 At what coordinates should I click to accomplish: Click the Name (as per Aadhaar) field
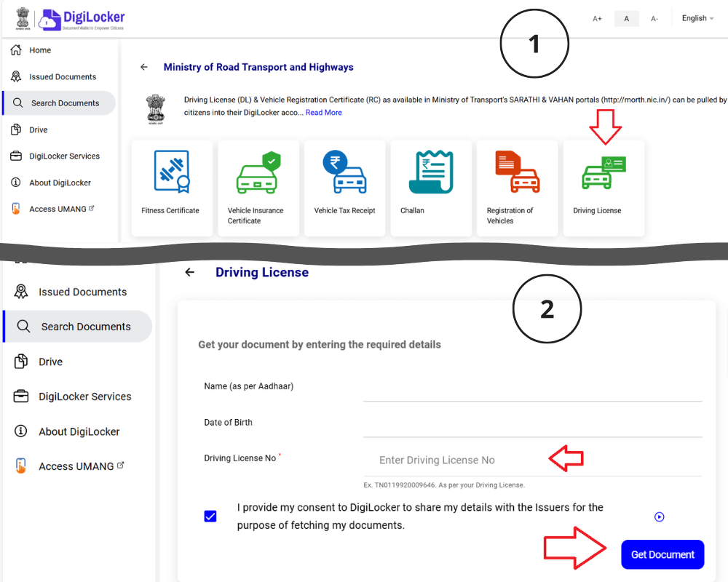533,388
